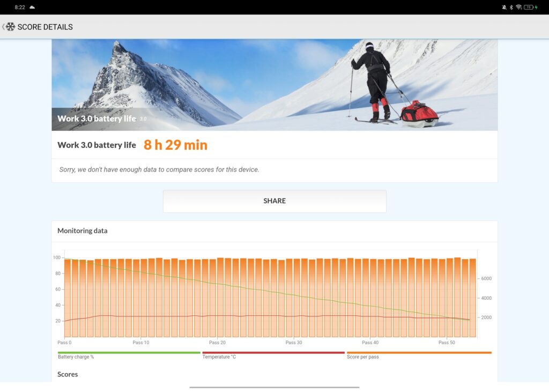Viewport: 549px width, 392px height.
Task: Tap the Bluetooth status icon
Action: tap(511, 8)
